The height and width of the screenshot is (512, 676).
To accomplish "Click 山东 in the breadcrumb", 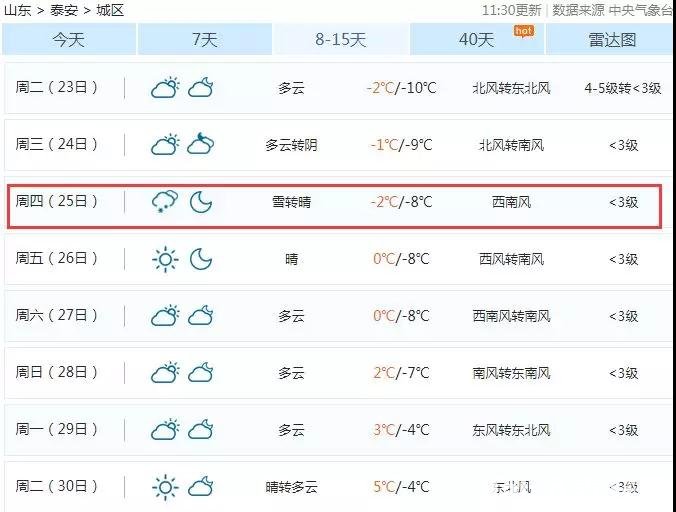I will 18,10.
